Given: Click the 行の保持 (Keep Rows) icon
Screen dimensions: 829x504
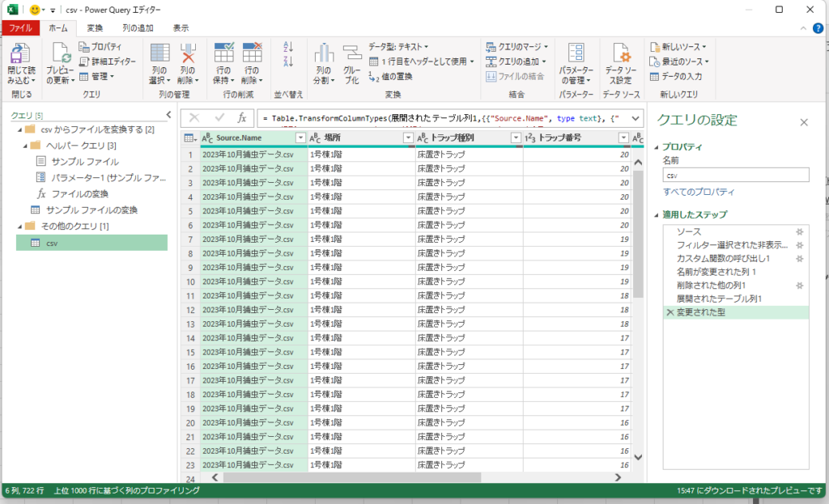Looking at the screenshot, I should pyautogui.click(x=224, y=55).
